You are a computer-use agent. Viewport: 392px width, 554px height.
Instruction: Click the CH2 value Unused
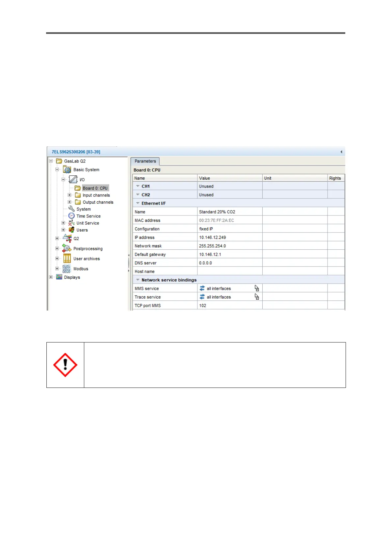point(230,195)
